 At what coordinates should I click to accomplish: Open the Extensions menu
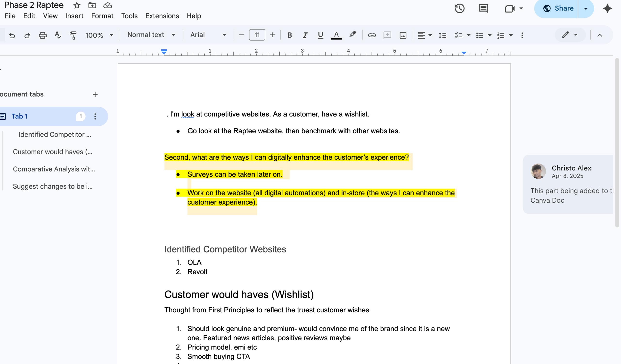click(x=162, y=16)
